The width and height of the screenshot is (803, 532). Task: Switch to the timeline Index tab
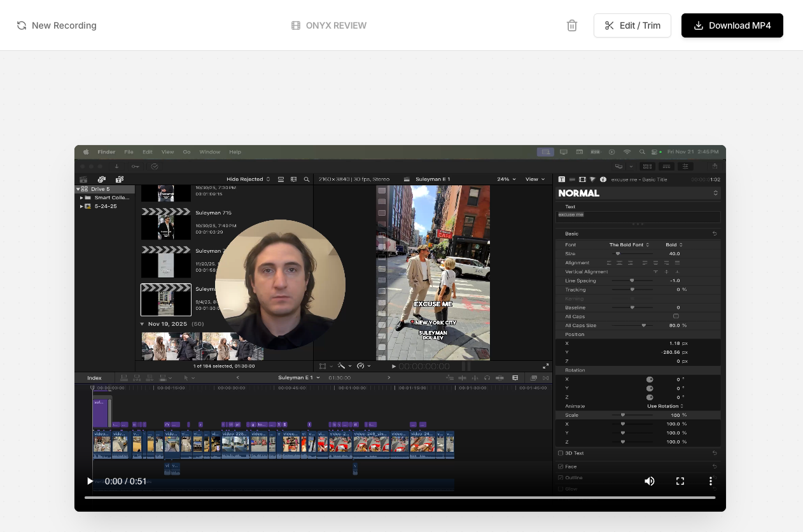(94, 378)
